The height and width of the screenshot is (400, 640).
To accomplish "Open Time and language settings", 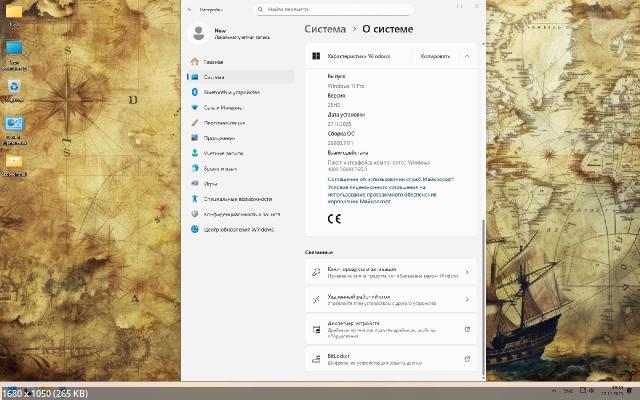I will 223,168.
